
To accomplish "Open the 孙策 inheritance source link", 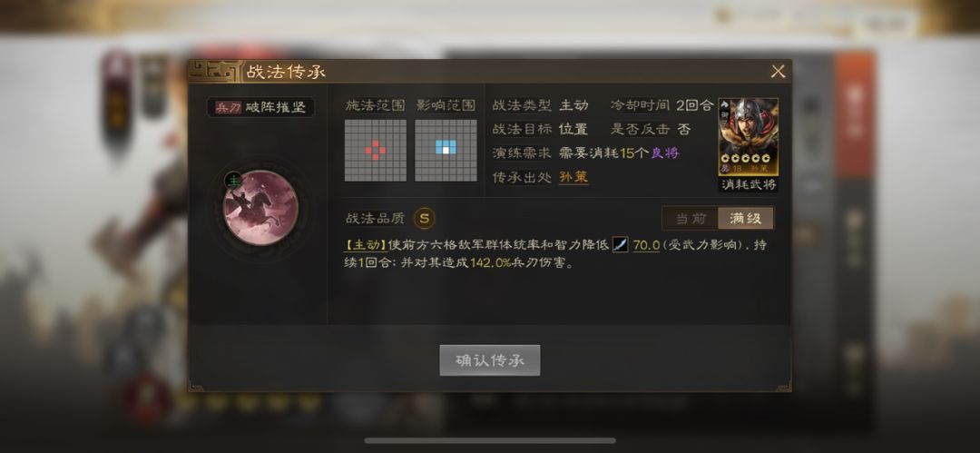I will (573, 177).
